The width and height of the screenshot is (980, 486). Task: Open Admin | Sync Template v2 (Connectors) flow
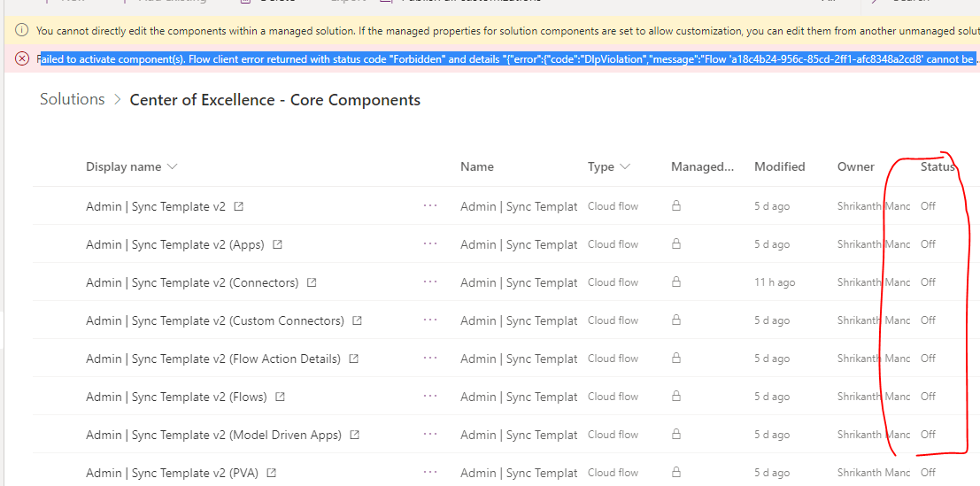(x=192, y=282)
